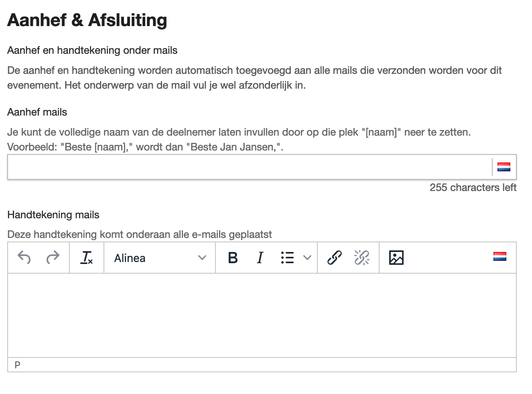Click the P element in the editor status bar

[17, 365]
